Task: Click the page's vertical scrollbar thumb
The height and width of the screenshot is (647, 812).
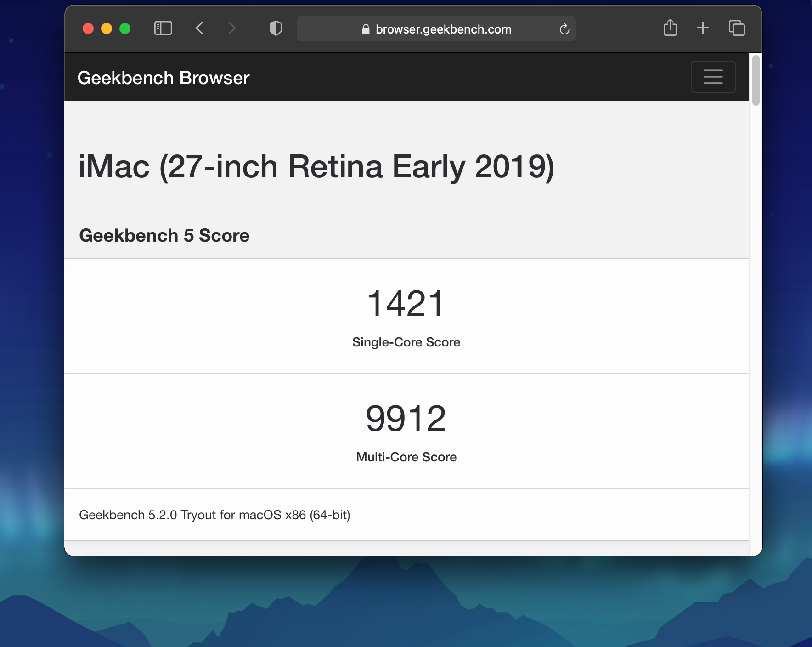Action: click(x=756, y=80)
